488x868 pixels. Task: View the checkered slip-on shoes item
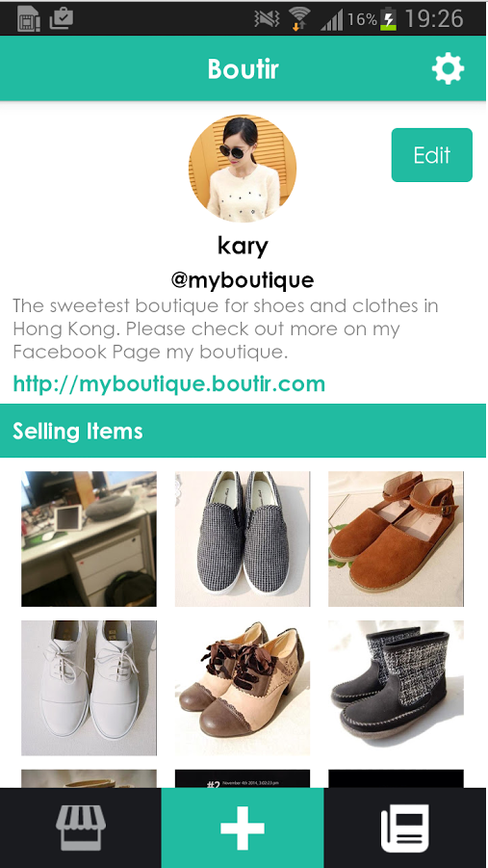[x=243, y=539]
